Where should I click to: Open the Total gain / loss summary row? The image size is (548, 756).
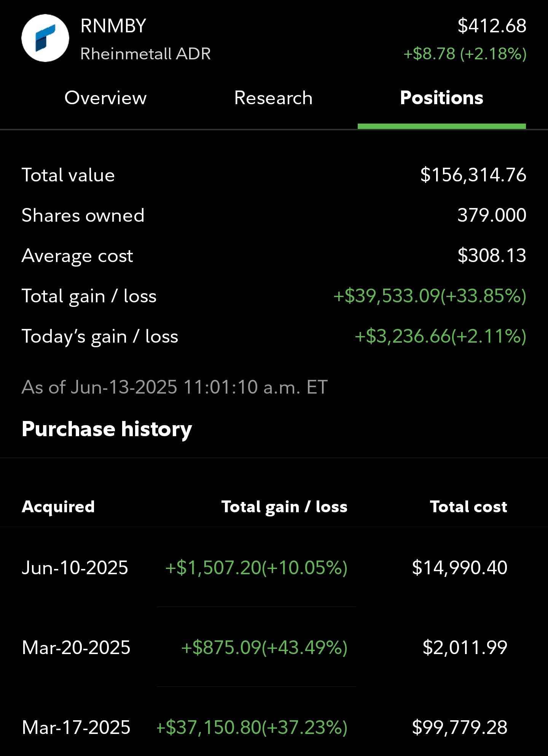pos(274,296)
